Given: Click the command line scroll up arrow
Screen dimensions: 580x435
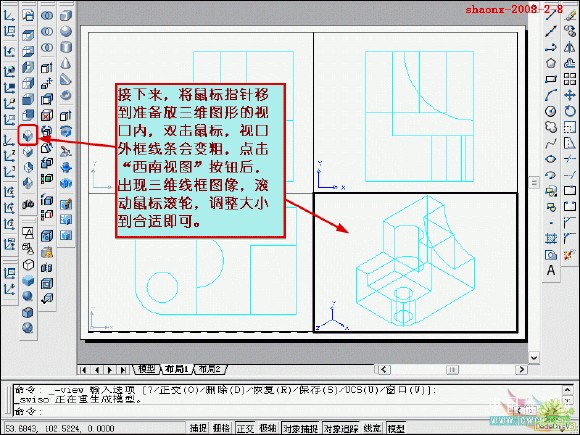Looking at the screenshot, I should pos(567,390).
